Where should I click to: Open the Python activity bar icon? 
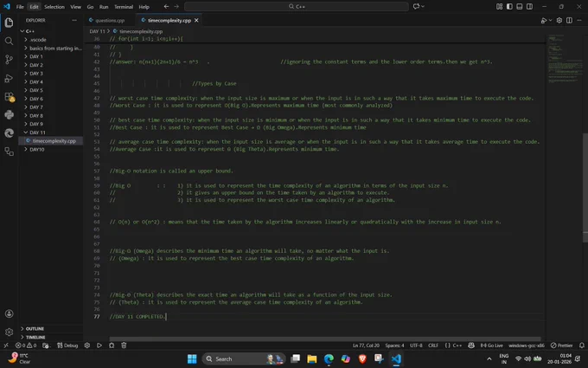[9, 115]
